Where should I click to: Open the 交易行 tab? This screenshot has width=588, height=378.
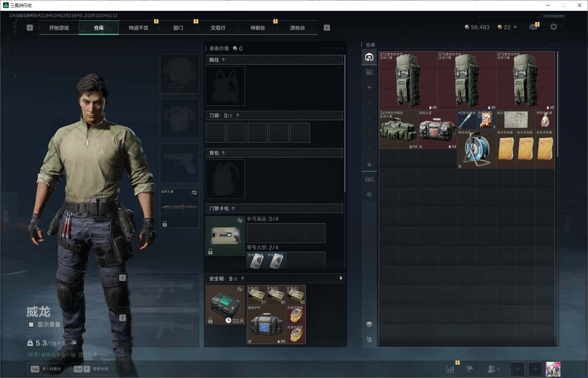click(x=218, y=28)
